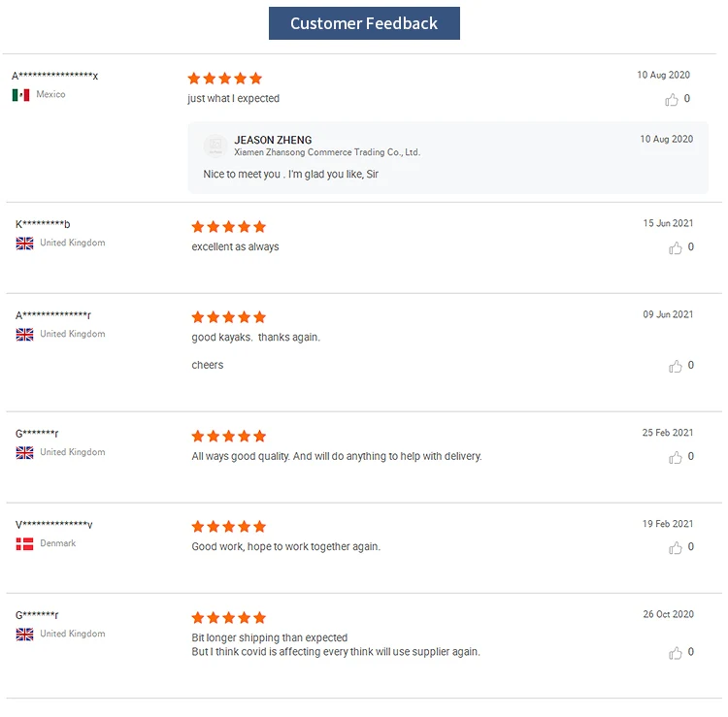The width and height of the screenshot is (728, 717).
Task: Click the JEASON ZHENG supplier name
Action: pyautogui.click(x=273, y=140)
